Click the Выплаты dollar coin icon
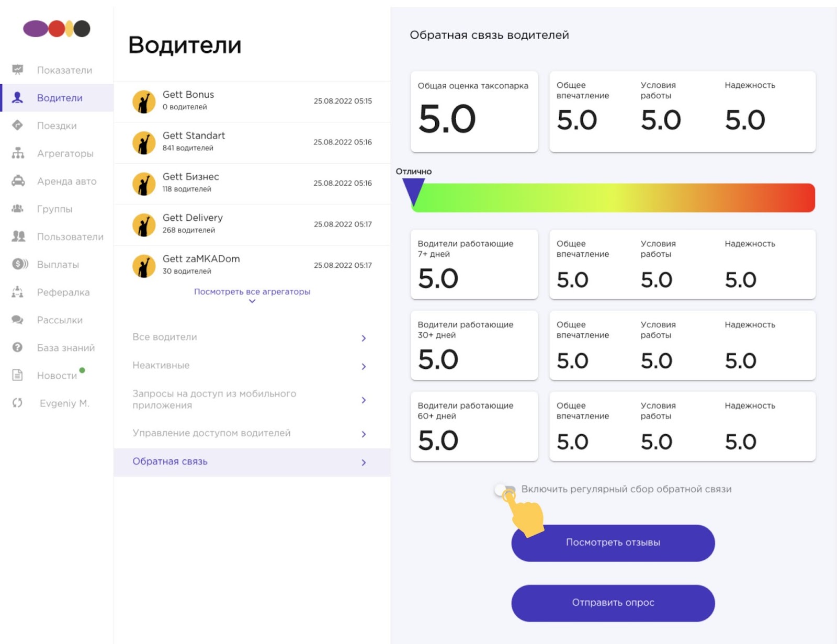Screen dimensions: 837x644 click(20, 264)
